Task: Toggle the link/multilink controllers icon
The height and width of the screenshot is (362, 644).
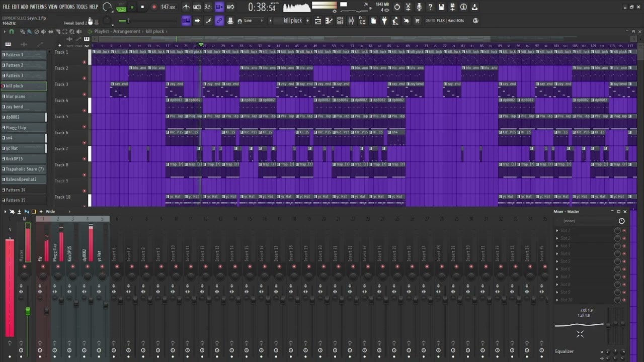Action: tap(219, 21)
